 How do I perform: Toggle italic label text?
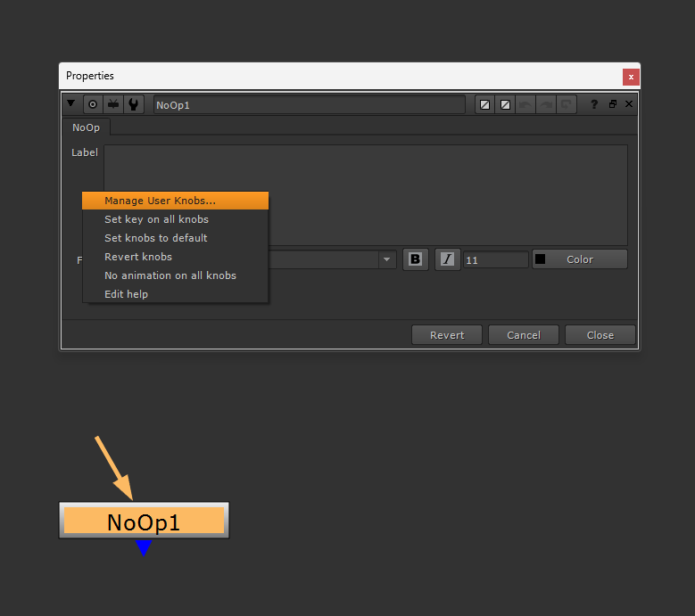coord(447,259)
